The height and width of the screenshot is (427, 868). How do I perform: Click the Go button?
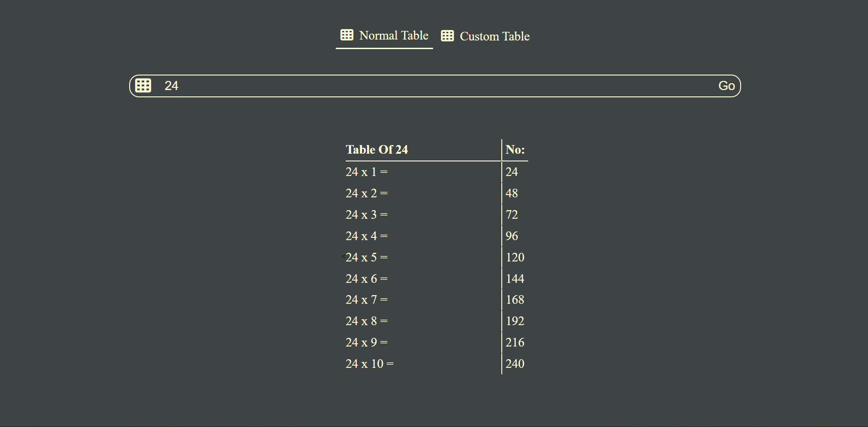pos(727,86)
